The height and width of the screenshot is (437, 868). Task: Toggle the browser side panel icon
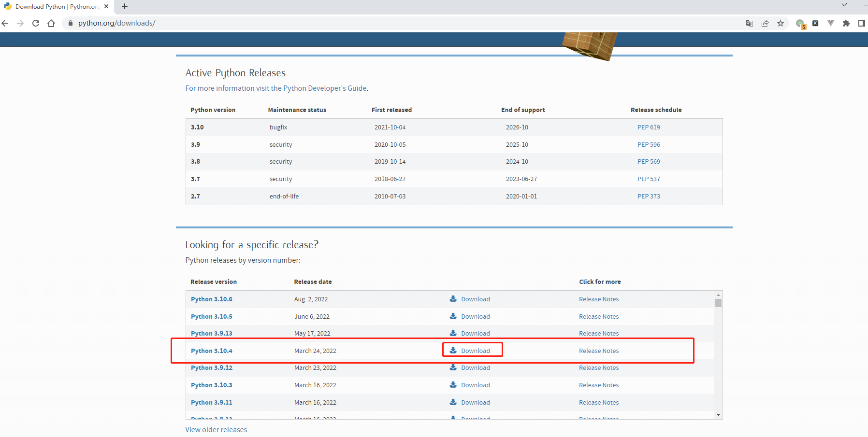862,23
